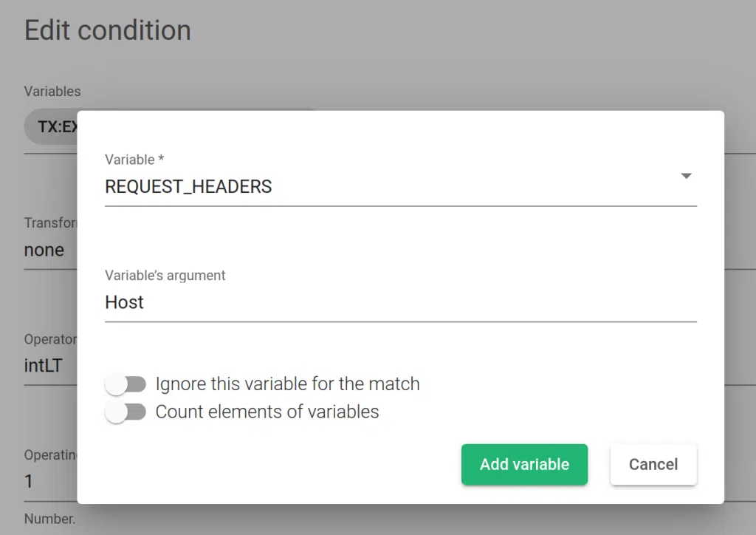Confirm adding the REQUEST_HEADERS variable
The image size is (756, 535).
click(x=524, y=464)
